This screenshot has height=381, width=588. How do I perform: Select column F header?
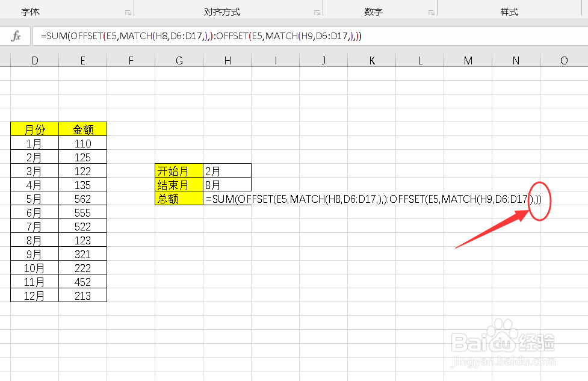pos(131,60)
